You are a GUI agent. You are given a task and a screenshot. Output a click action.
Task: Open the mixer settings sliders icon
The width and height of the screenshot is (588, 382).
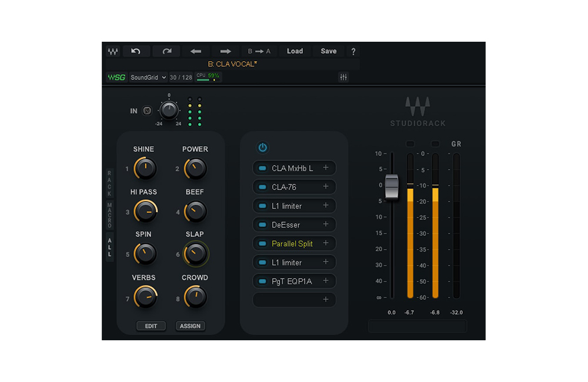(x=343, y=77)
